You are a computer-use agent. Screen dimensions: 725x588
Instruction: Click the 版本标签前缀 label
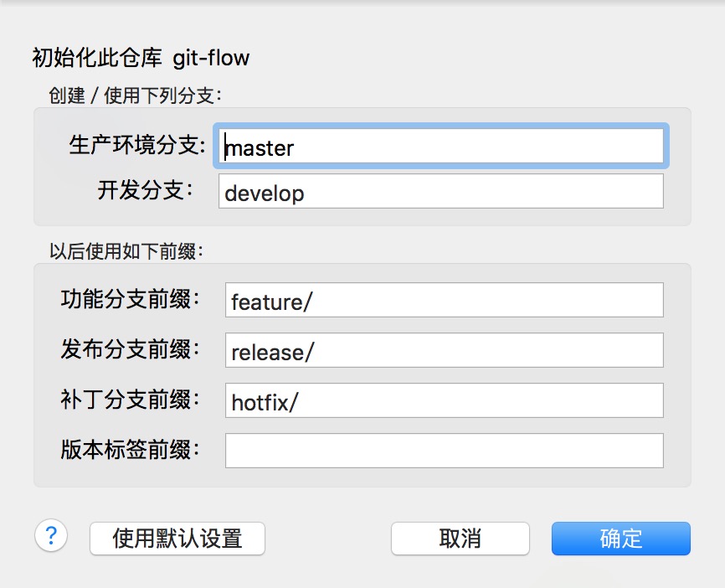[130, 450]
